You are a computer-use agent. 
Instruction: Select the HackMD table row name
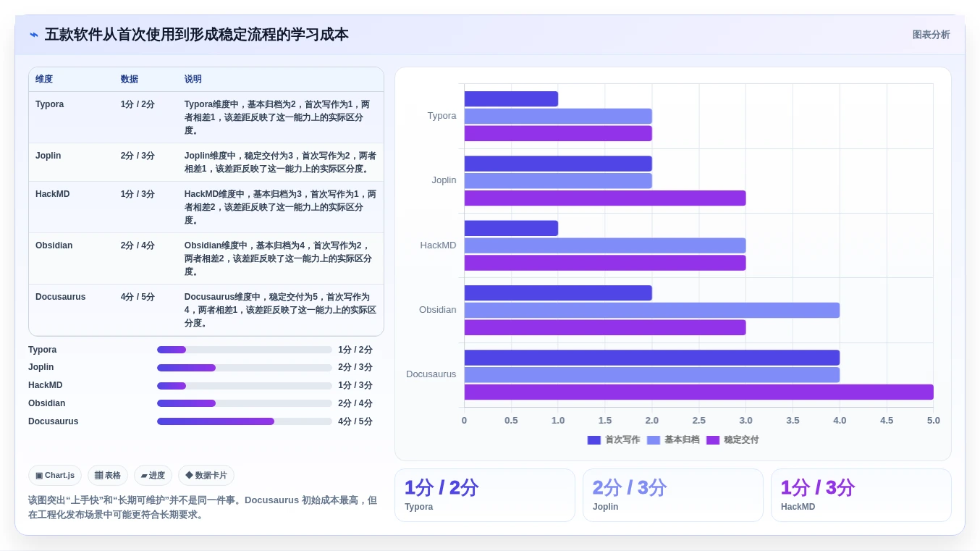pyautogui.click(x=53, y=194)
